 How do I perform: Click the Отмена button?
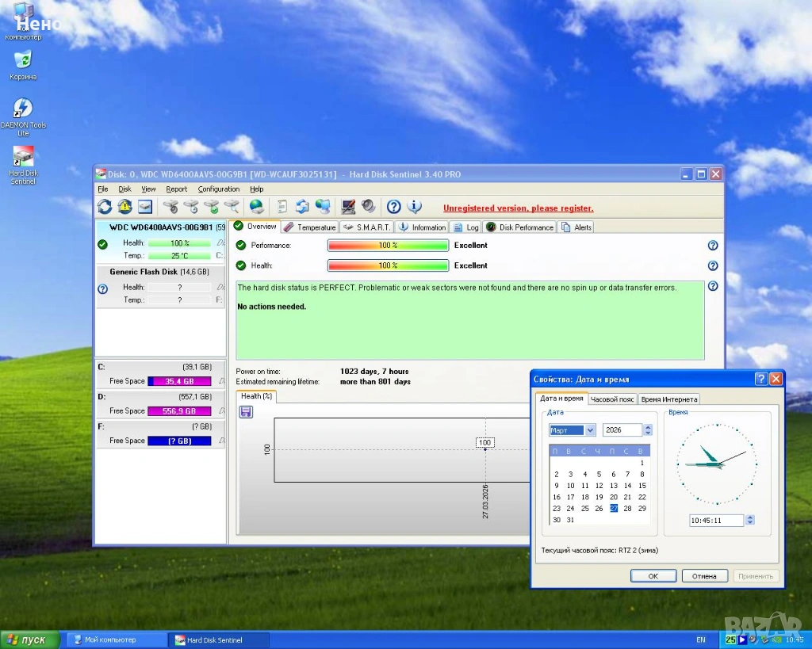pos(704,576)
